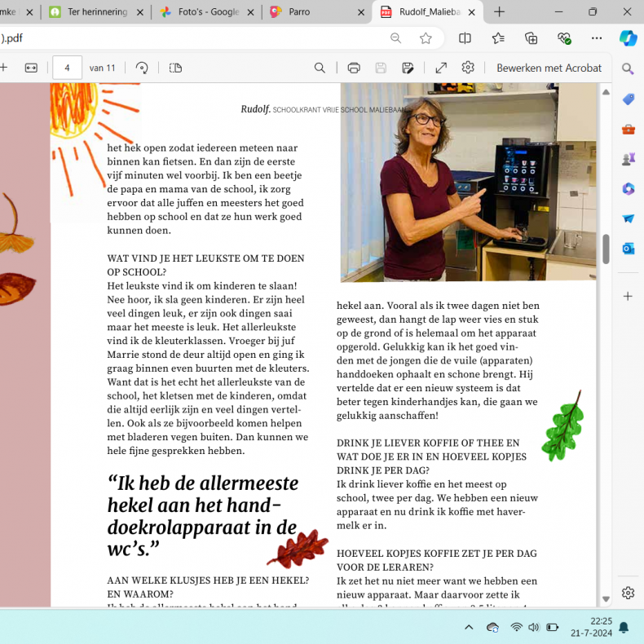Add a new sidebar app
The height and width of the screenshot is (644, 644).
[x=628, y=296]
